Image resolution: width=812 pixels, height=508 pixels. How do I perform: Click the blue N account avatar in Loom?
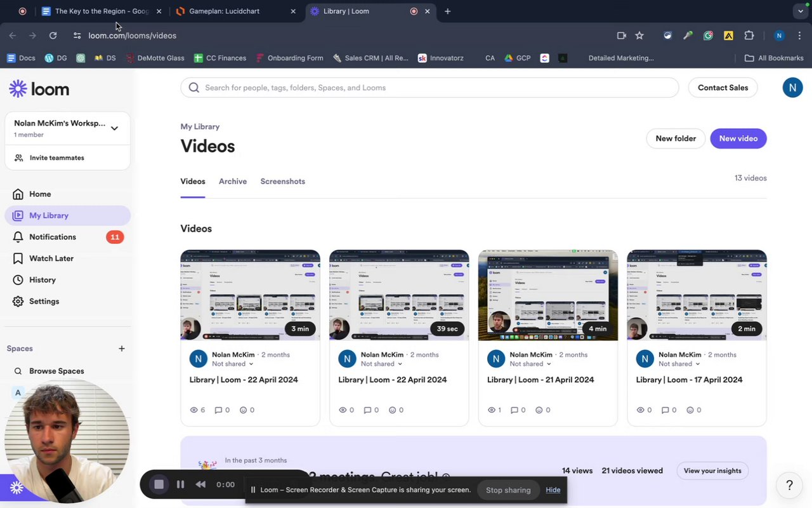point(792,88)
